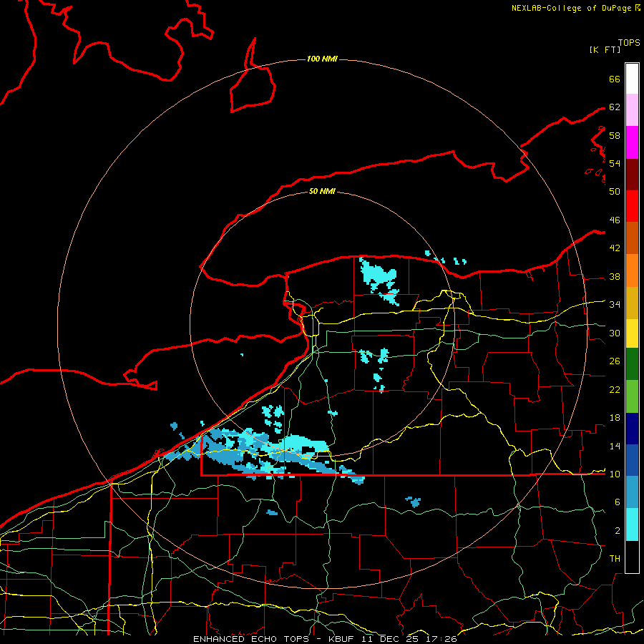Image resolution: width=644 pixels, height=644 pixels.
Task: Click the 14 value on the scale
Action: point(615,446)
